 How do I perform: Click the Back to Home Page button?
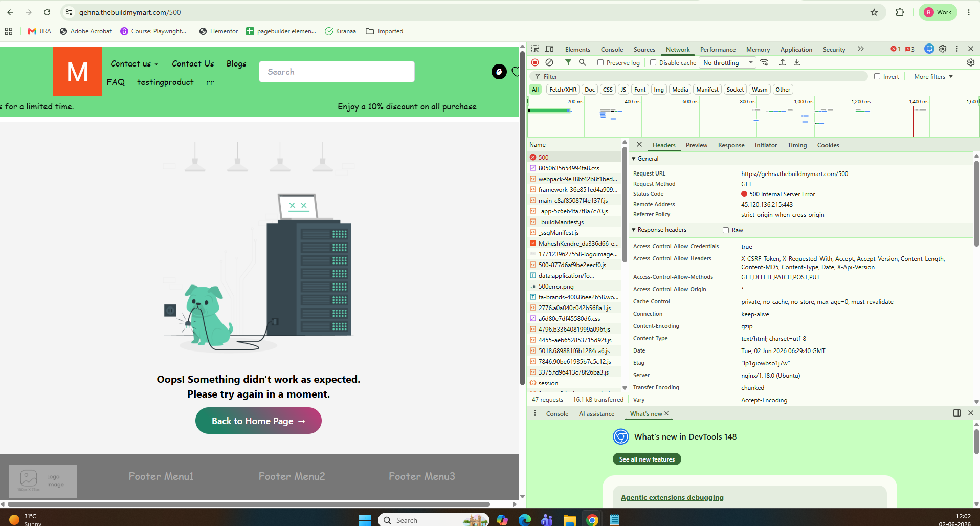(258, 421)
